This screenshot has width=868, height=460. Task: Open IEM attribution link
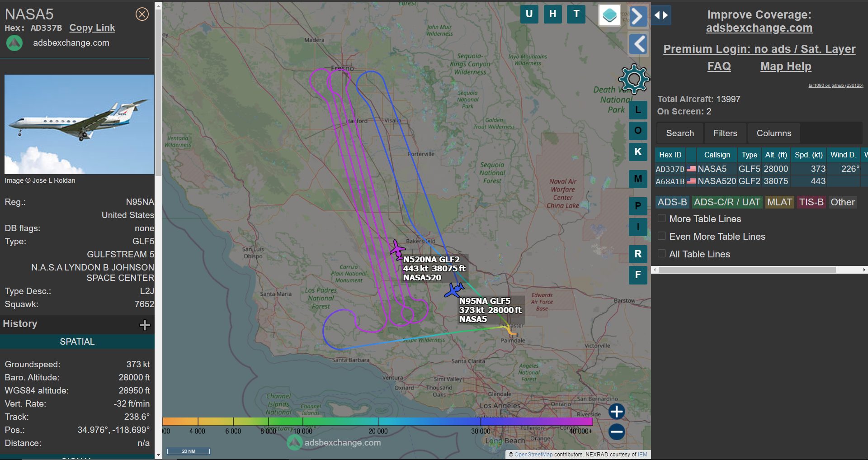[642, 455]
